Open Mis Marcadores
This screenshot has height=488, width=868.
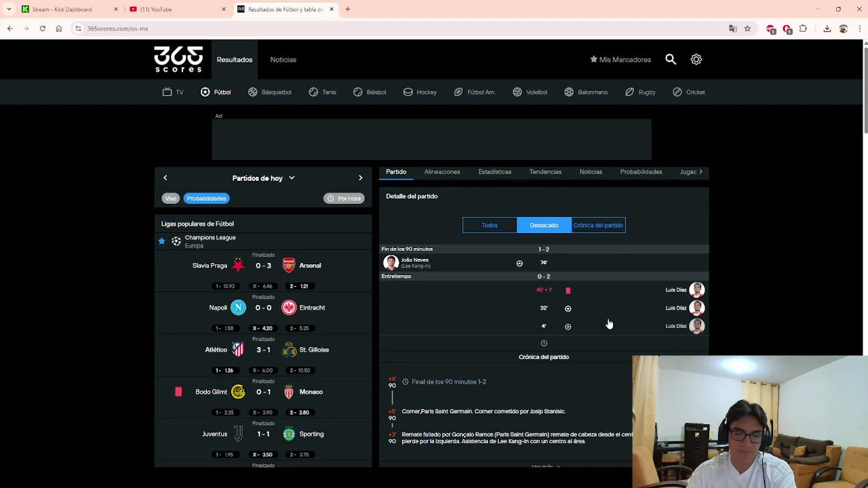pyautogui.click(x=620, y=60)
